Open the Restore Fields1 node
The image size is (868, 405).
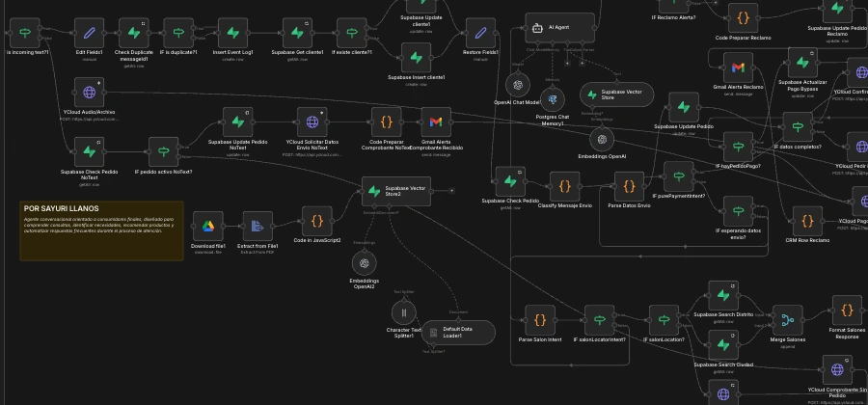[480, 33]
